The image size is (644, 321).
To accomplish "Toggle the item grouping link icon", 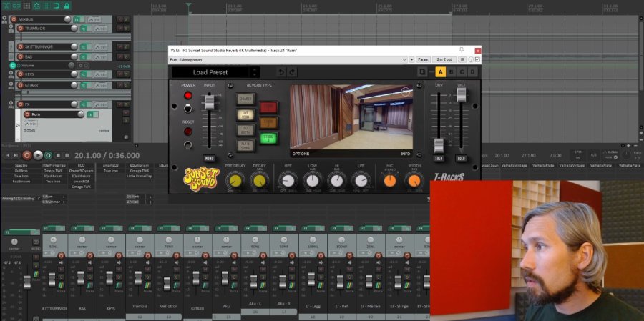I will click(x=16, y=6).
